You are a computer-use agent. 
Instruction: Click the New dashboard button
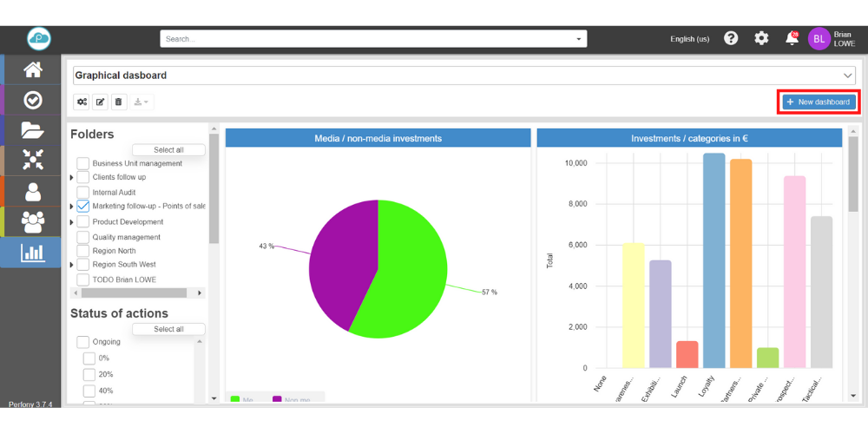[818, 102]
